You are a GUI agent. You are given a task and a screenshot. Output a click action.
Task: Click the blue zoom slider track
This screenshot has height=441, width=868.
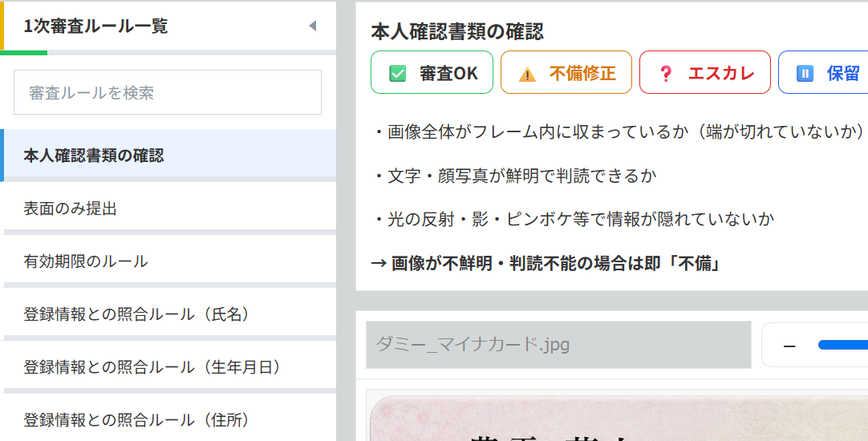843,346
